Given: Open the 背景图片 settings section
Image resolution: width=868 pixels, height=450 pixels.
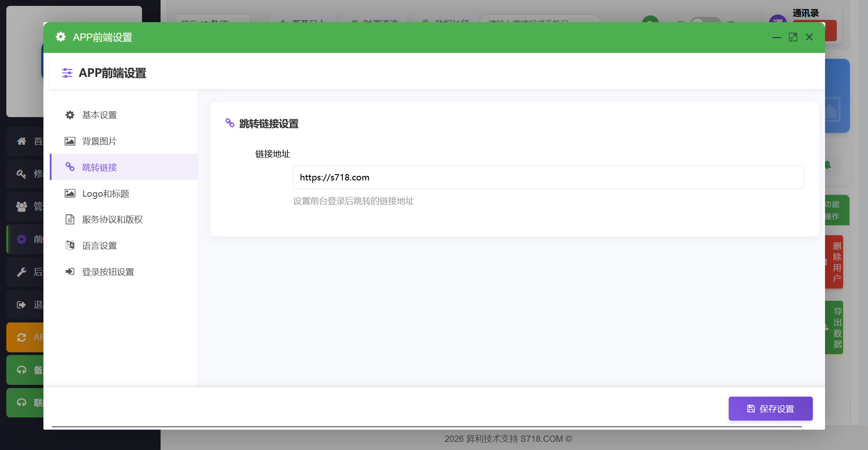Looking at the screenshot, I should 100,141.
